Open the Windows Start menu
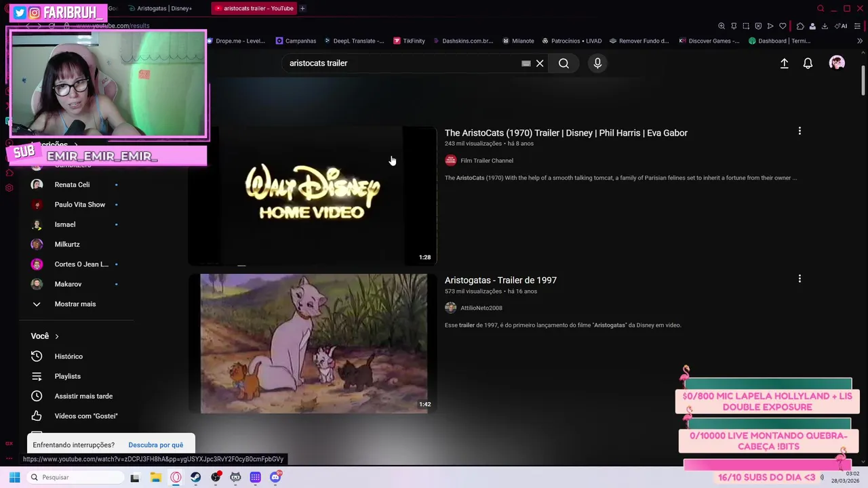The width and height of the screenshot is (868, 488). [14, 477]
